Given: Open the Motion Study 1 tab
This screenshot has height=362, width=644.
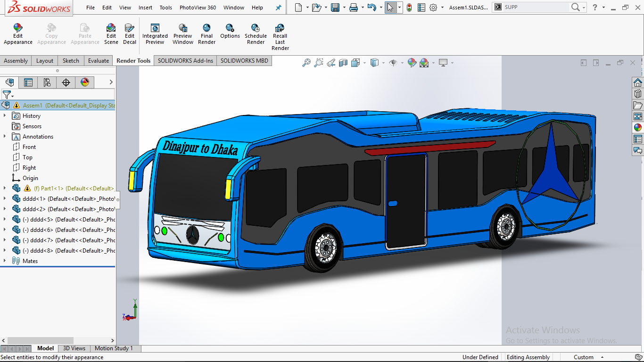Looking at the screenshot, I should (x=114, y=348).
